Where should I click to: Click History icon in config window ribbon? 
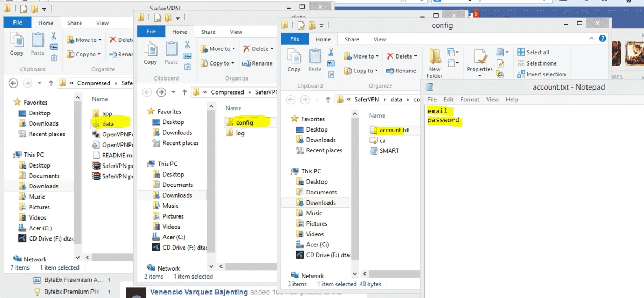500,74
